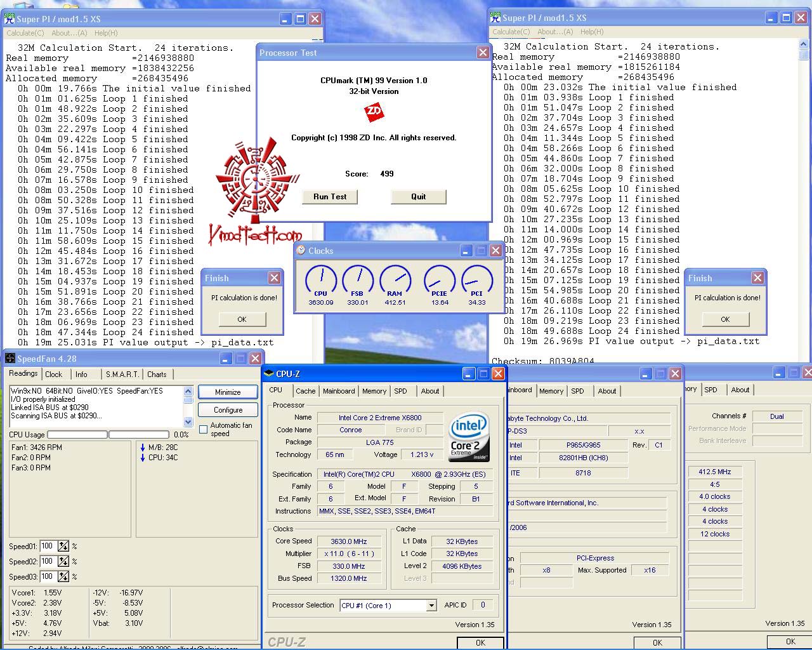Switch to SpeedFan S.M.A.R.T. tab

(x=122, y=375)
